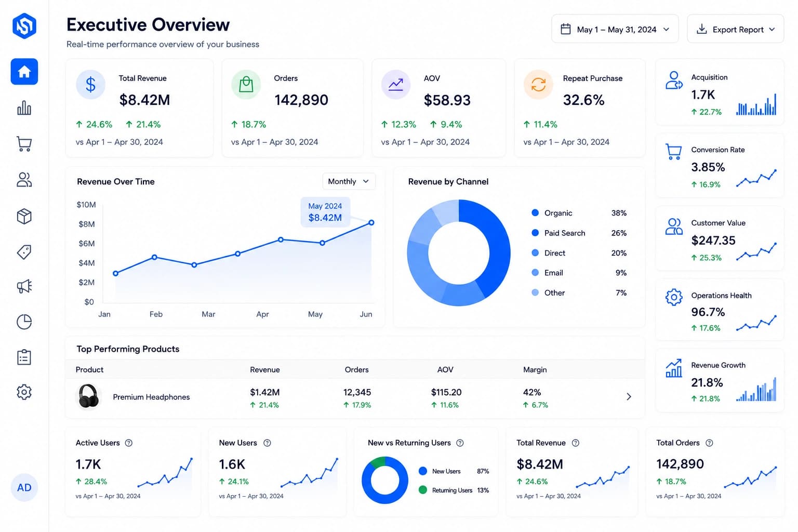Click the Feb data point on revenue chart
The width and height of the screenshot is (798, 532).
[154, 257]
